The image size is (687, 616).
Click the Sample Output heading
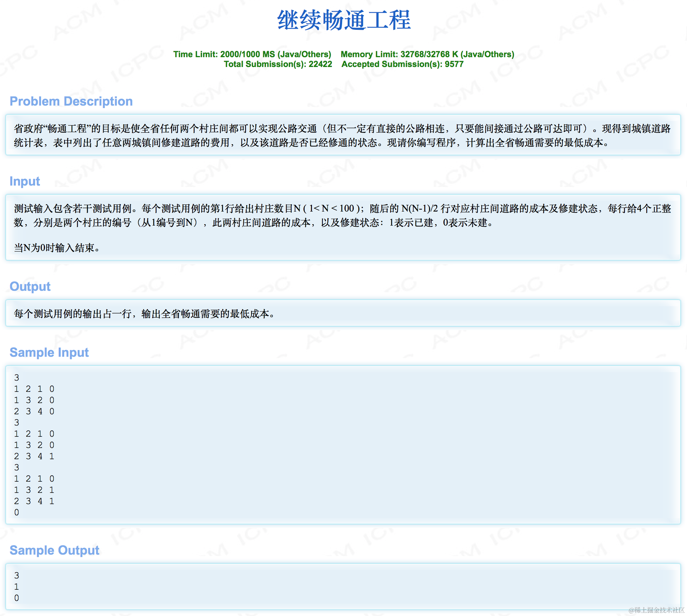(54, 550)
